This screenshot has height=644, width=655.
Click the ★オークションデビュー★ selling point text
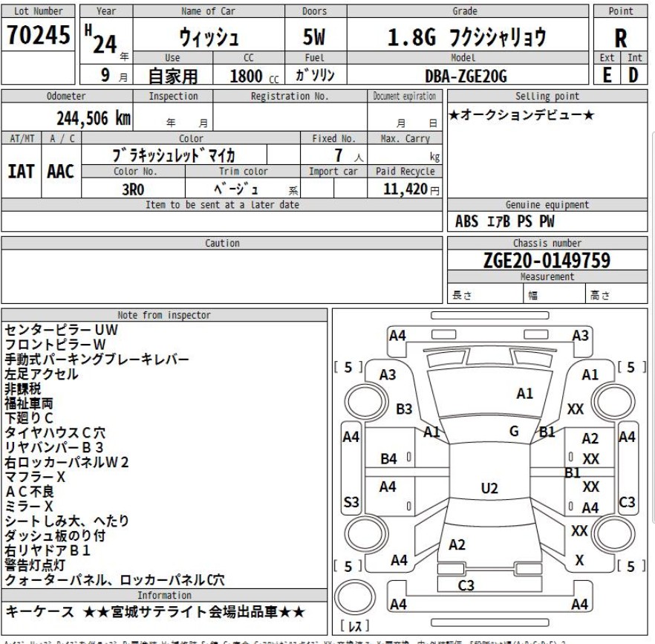click(x=521, y=118)
